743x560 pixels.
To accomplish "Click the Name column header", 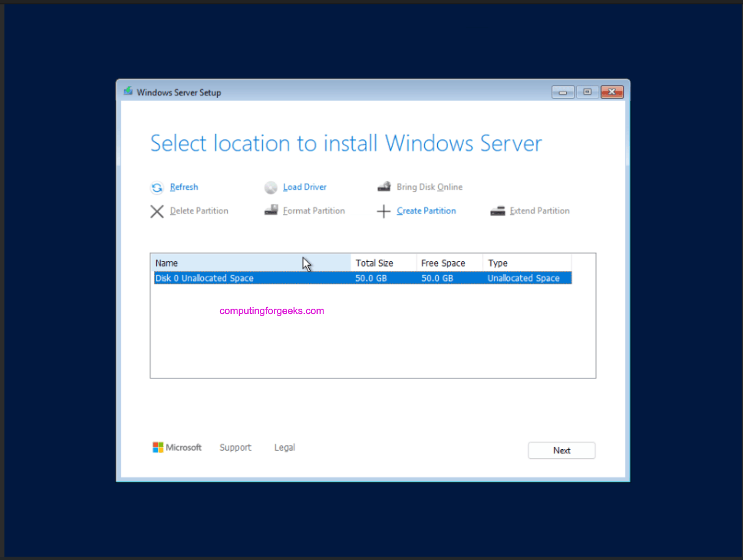I will pos(167,263).
